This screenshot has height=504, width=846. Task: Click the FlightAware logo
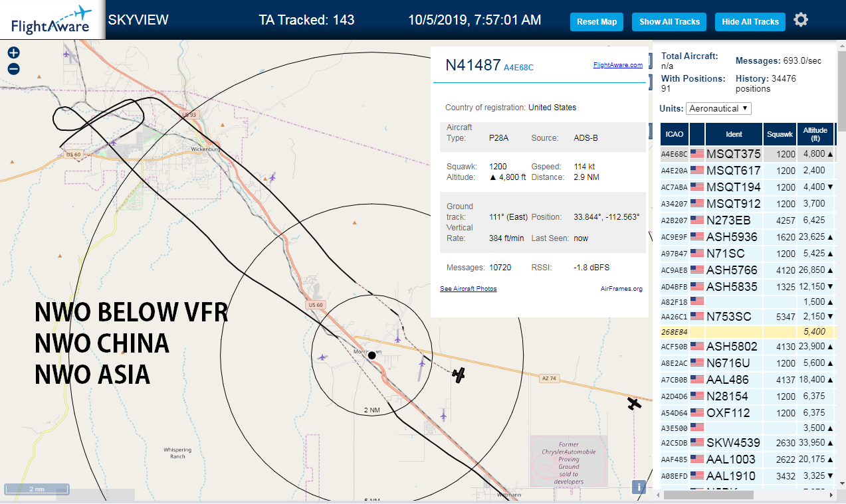[51, 20]
